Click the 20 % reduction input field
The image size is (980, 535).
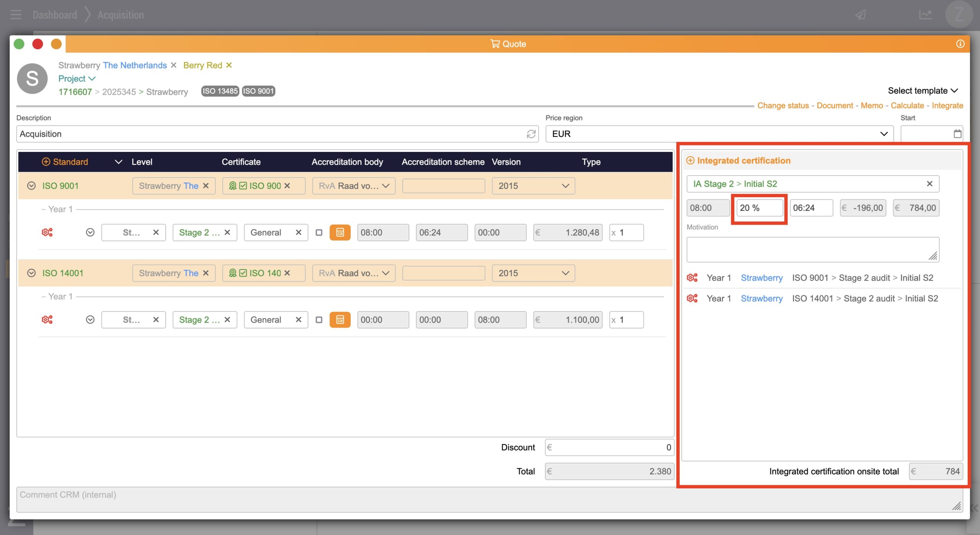[x=759, y=208]
